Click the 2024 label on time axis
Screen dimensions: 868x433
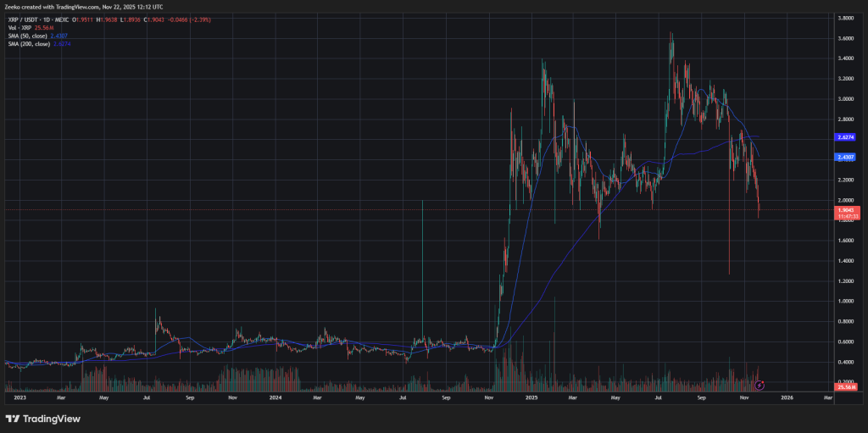coord(274,397)
